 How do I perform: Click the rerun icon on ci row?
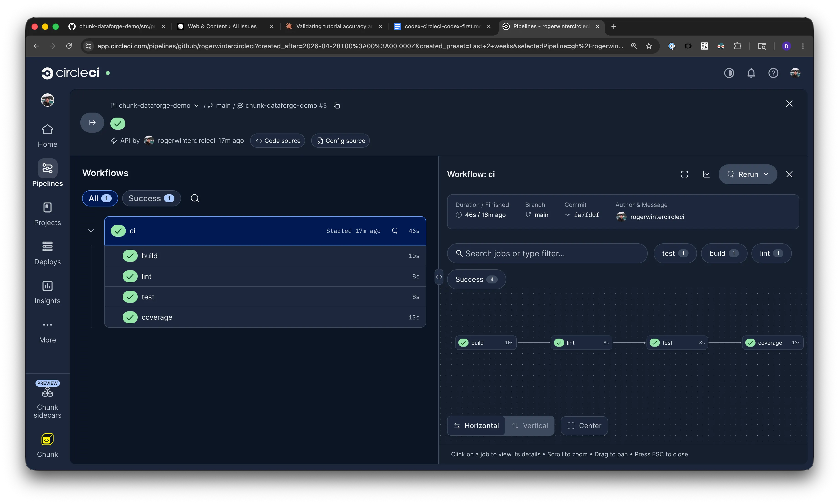point(394,231)
